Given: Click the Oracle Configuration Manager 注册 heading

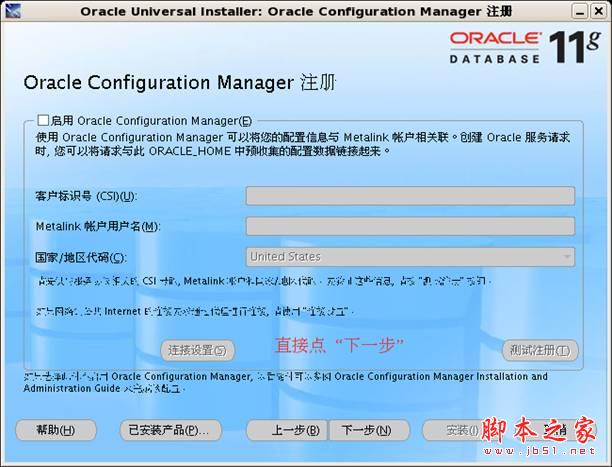Looking at the screenshot, I should 180,83.
